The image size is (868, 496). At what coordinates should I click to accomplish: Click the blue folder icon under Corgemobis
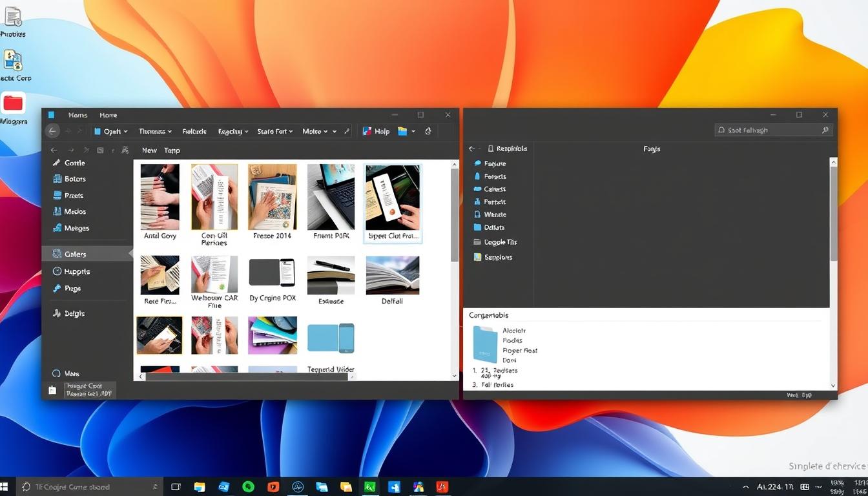485,344
